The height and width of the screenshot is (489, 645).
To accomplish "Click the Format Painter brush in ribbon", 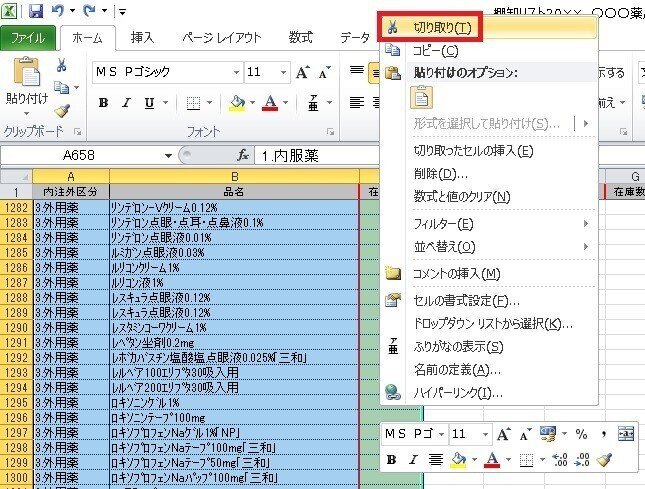I will point(62,110).
